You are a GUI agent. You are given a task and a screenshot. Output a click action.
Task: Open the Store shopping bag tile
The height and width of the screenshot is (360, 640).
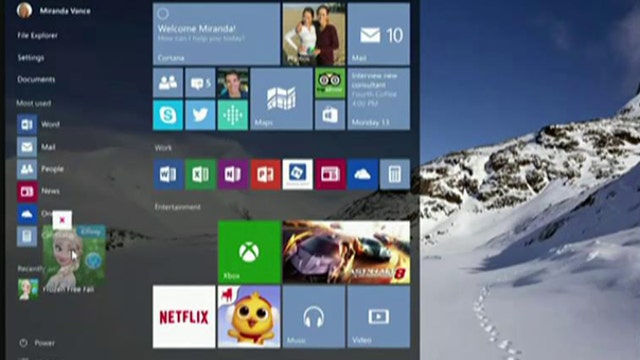[330, 116]
